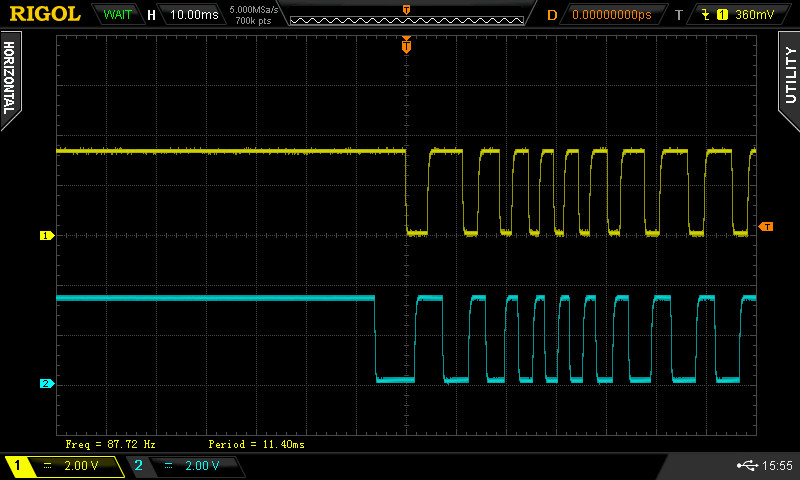Toggle the green WAIT status indicator
Screen dimensions: 800x480
point(118,15)
